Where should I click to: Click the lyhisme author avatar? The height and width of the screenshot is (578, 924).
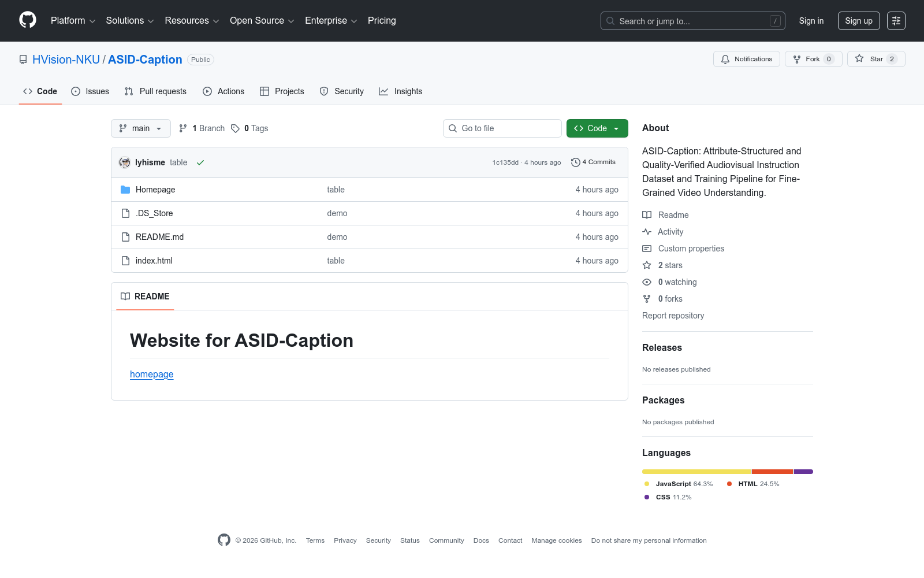(125, 162)
